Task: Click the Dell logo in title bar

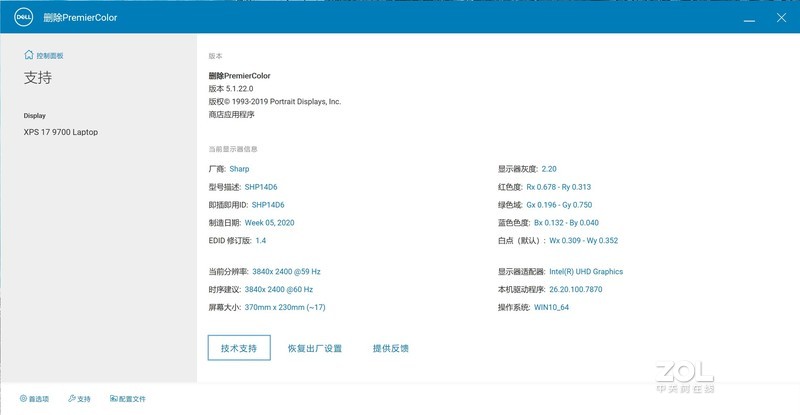Action: 23,17
